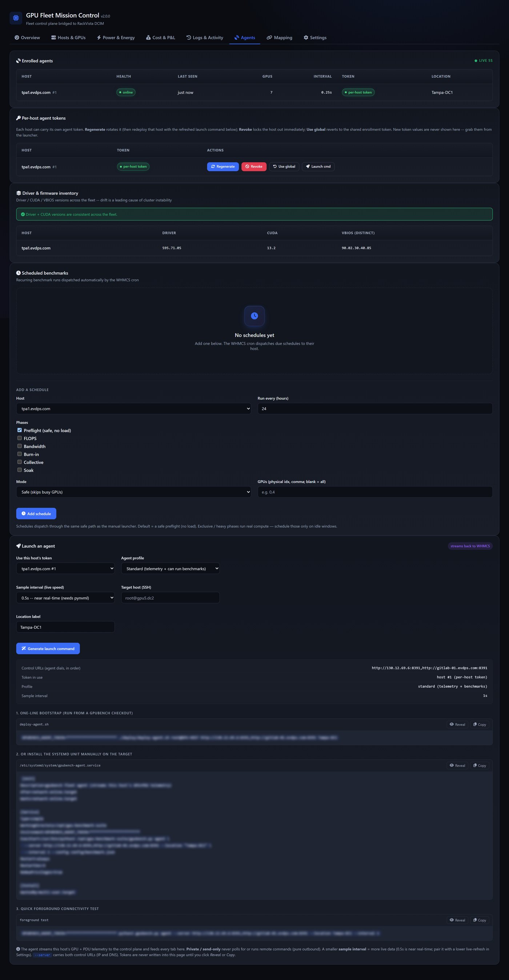Click the Tampa-DC1 location cell

[442, 92]
